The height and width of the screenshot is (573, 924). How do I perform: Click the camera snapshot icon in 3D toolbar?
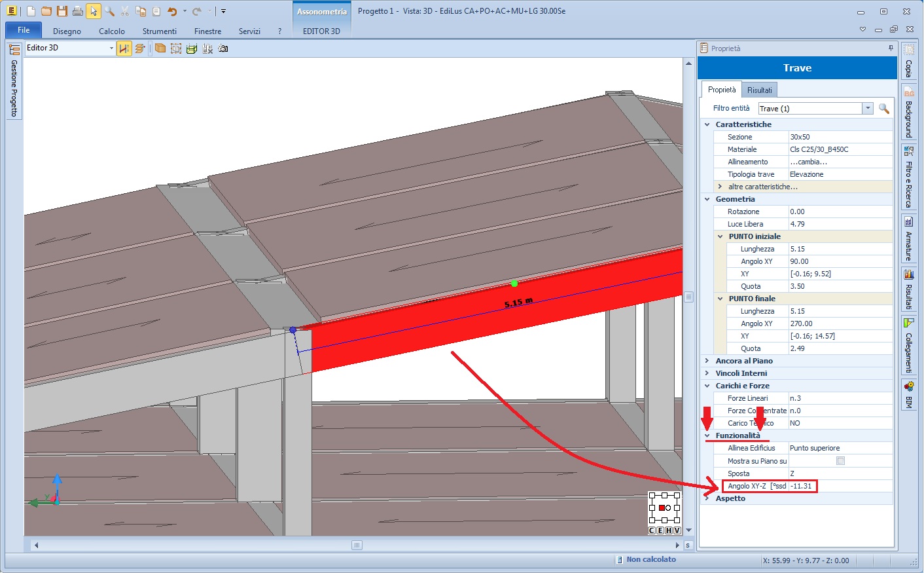[x=223, y=48]
